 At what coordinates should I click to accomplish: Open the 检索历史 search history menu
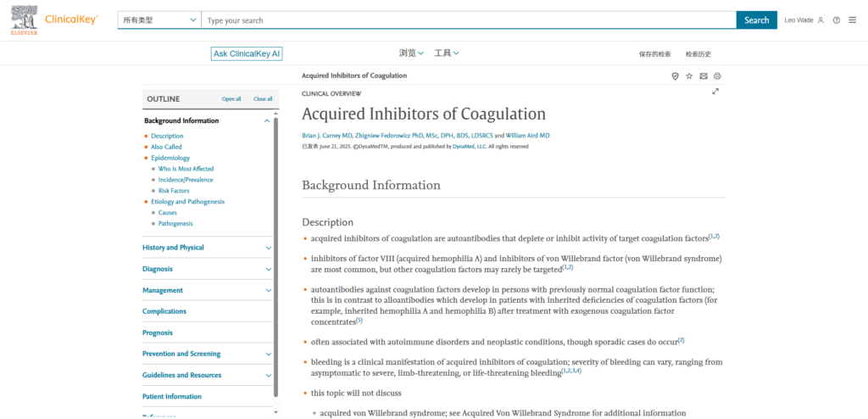[x=701, y=54]
